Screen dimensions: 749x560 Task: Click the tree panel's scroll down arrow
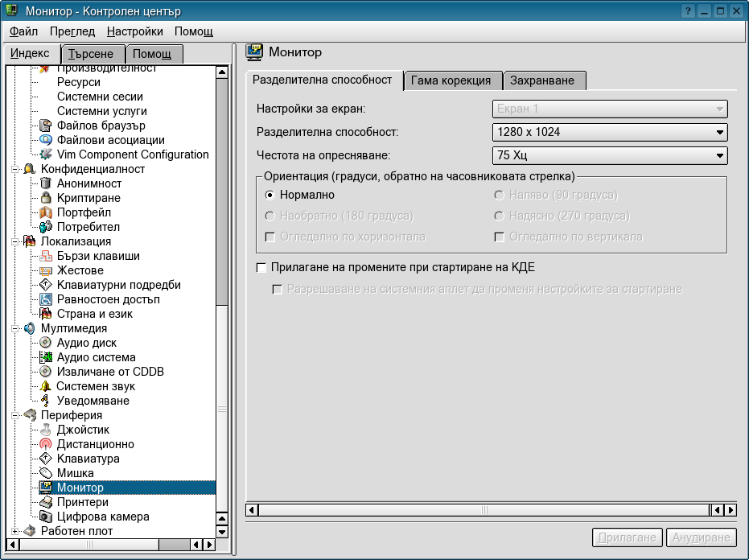222,532
